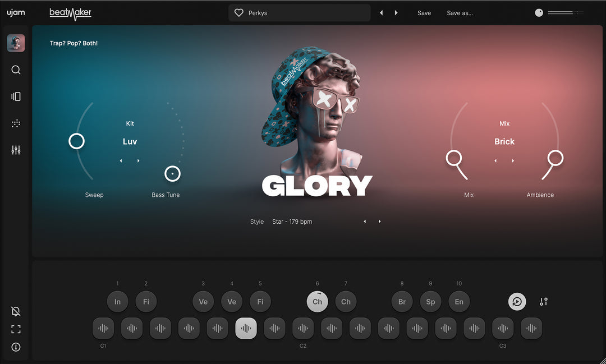Screen dimensions: 606x364
Task: Click the highlighted active instrument waveform pad
Action: pos(246,329)
